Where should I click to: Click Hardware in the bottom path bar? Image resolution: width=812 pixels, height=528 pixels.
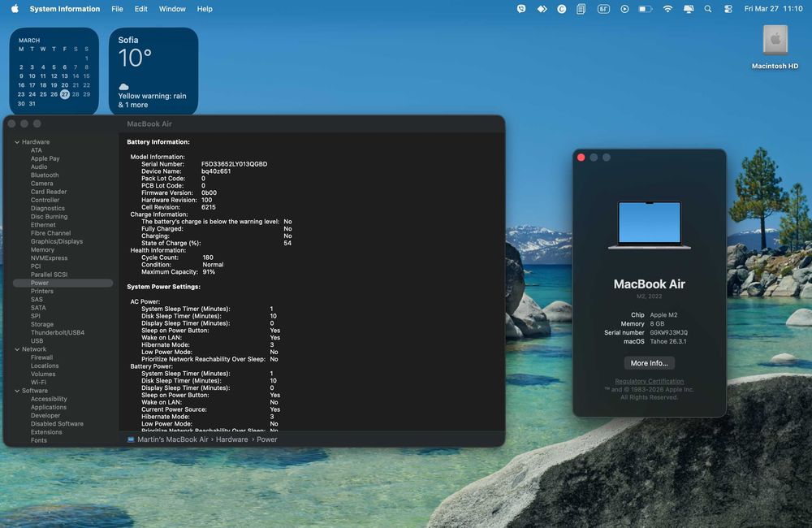231,439
